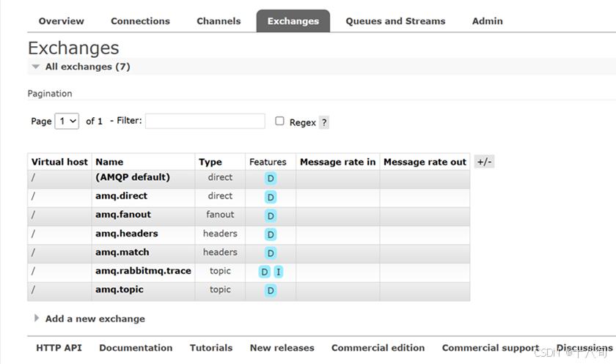Expand the Add a new exchange section

(x=95, y=319)
